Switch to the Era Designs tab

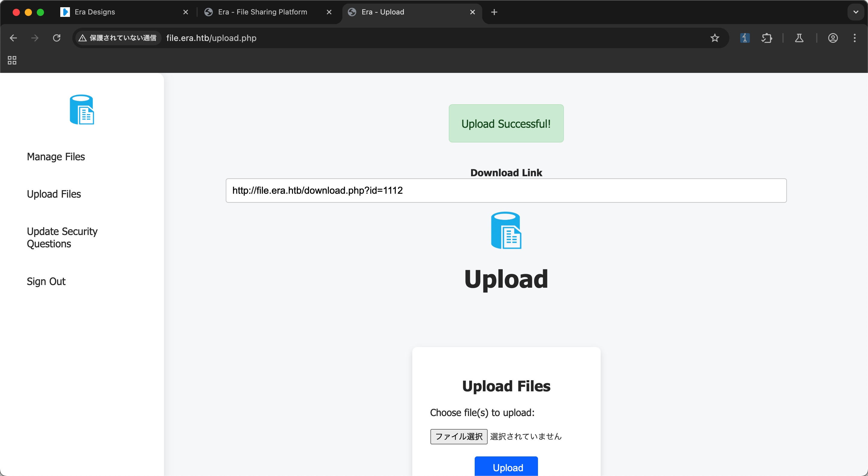coord(94,12)
